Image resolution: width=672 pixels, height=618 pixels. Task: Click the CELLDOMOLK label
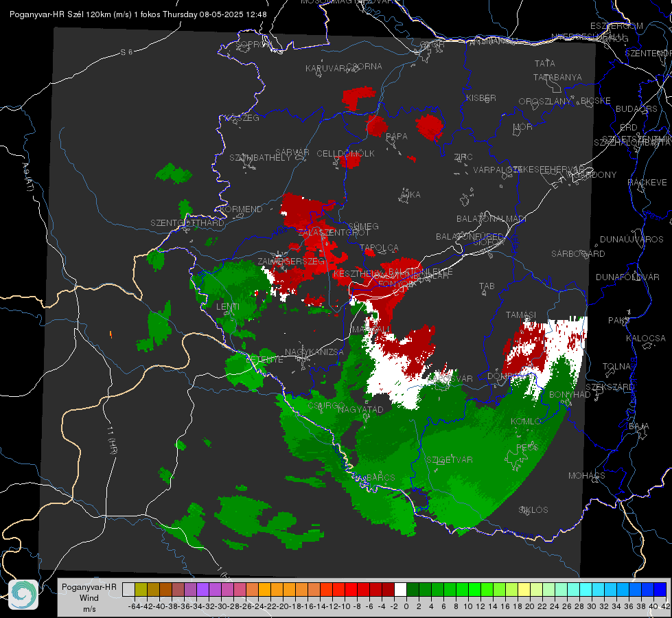pyautogui.click(x=345, y=154)
